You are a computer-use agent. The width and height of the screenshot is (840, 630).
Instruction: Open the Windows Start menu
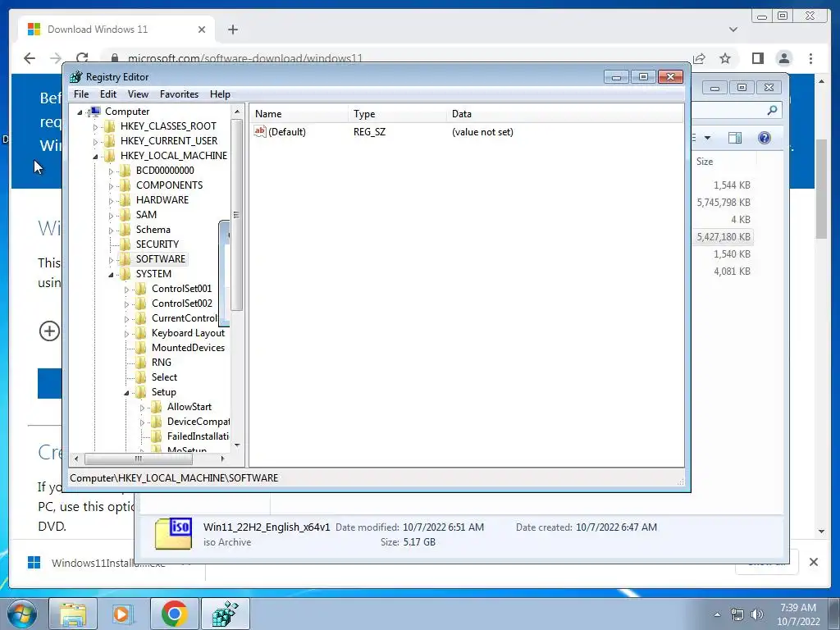click(x=22, y=614)
